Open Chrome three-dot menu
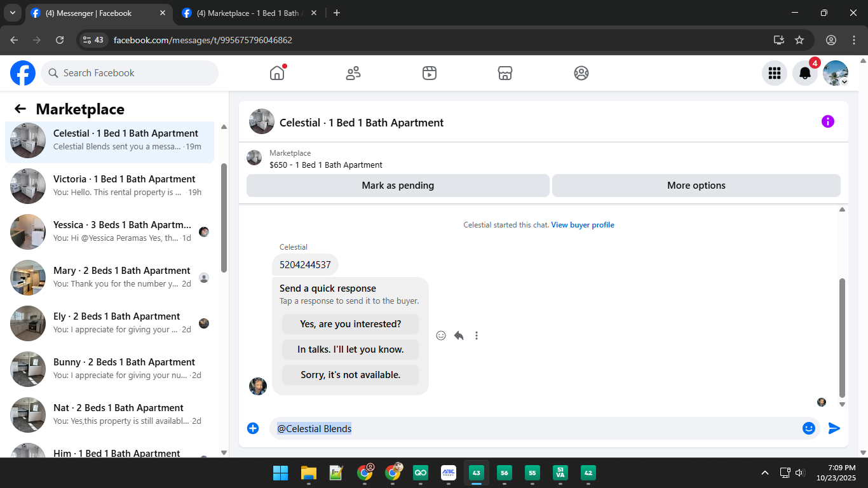Screen dimensions: 868x488 coord(853,40)
